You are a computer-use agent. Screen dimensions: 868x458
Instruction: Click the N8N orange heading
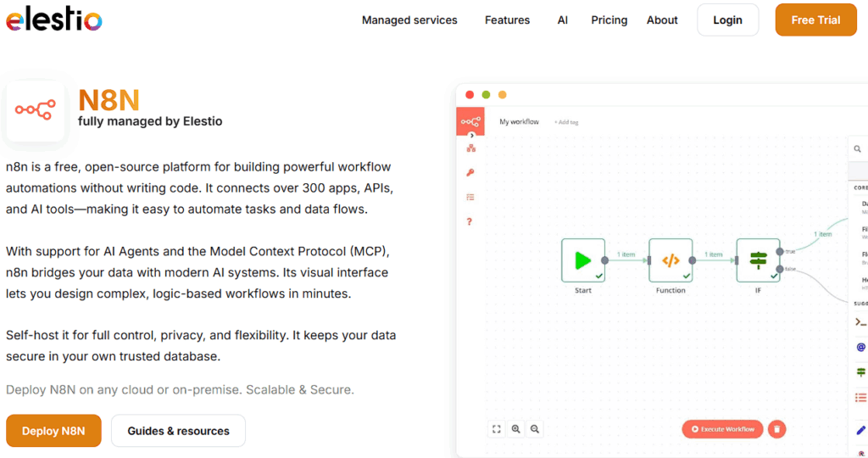click(x=109, y=100)
